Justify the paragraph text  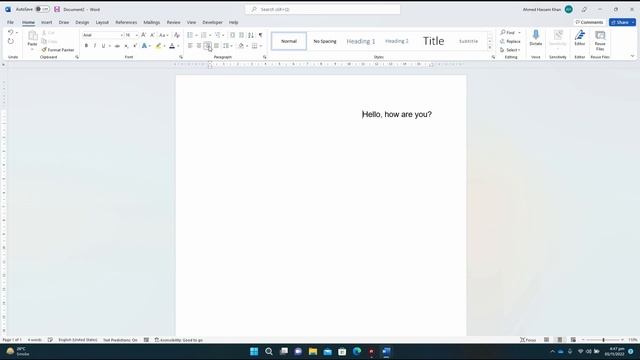point(216,46)
